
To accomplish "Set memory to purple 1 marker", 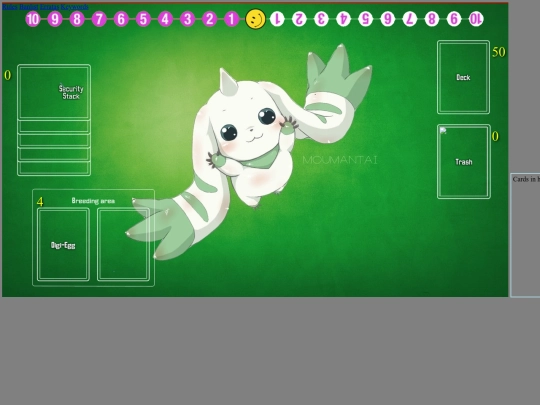I will pyautogui.click(x=232, y=19).
